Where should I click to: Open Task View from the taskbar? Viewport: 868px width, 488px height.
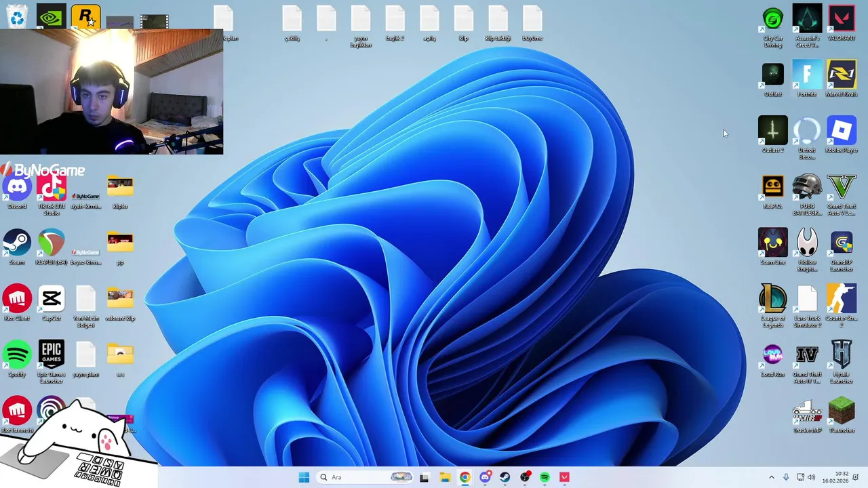click(424, 477)
